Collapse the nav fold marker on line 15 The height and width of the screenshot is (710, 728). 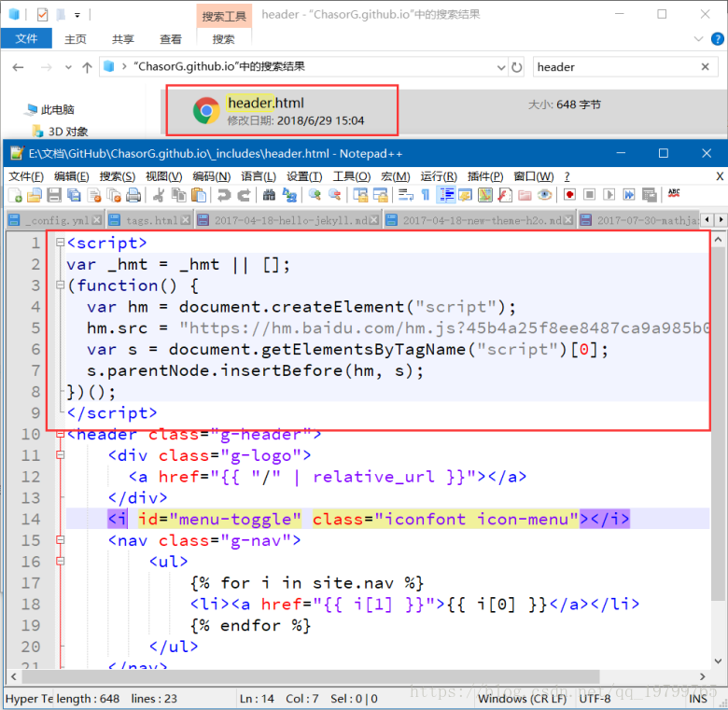coord(60,540)
